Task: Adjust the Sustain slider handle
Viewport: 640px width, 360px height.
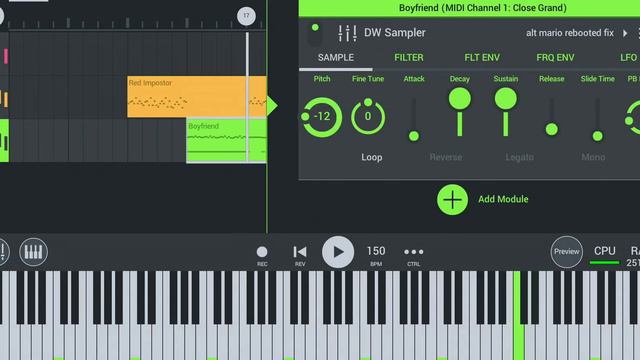Action: click(506, 99)
